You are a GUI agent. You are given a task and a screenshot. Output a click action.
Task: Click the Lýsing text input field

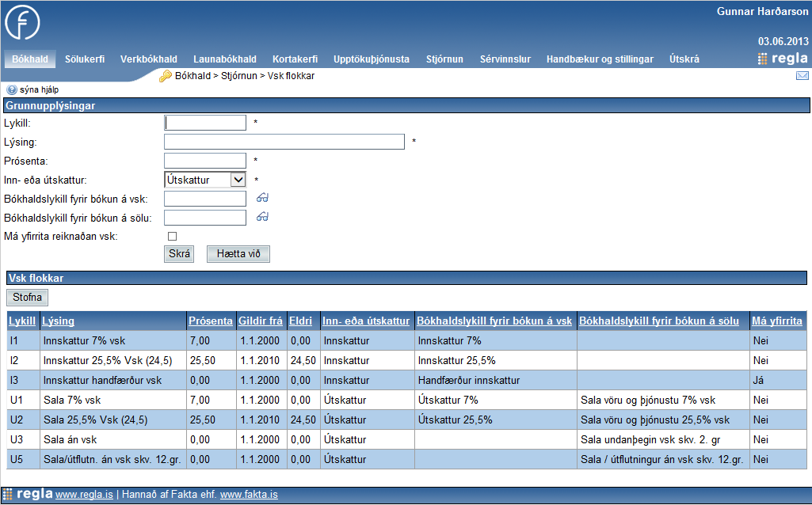click(284, 142)
